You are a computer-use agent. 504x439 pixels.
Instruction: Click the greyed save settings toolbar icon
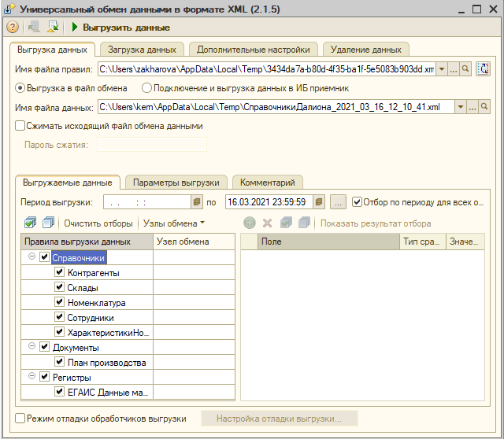34,27
